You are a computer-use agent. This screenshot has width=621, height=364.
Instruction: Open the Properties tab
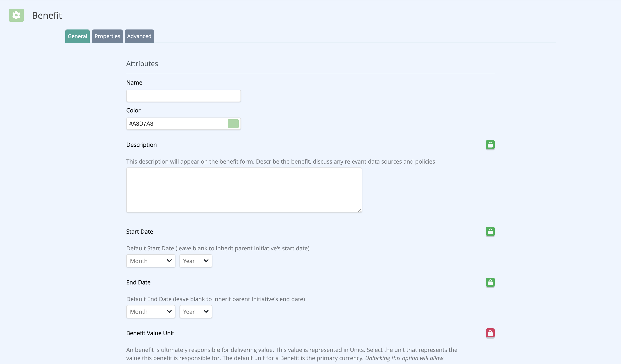(107, 36)
